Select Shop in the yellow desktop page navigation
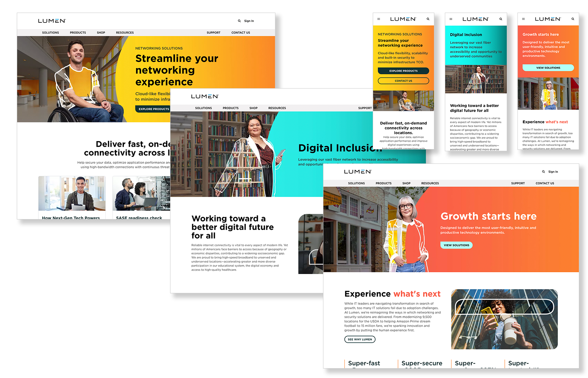The image size is (588, 378). click(101, 33)
